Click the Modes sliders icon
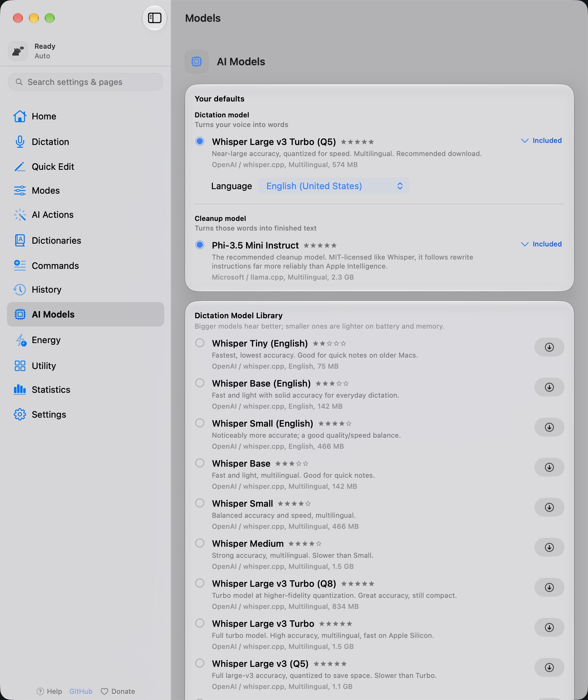 click(20, 191)
